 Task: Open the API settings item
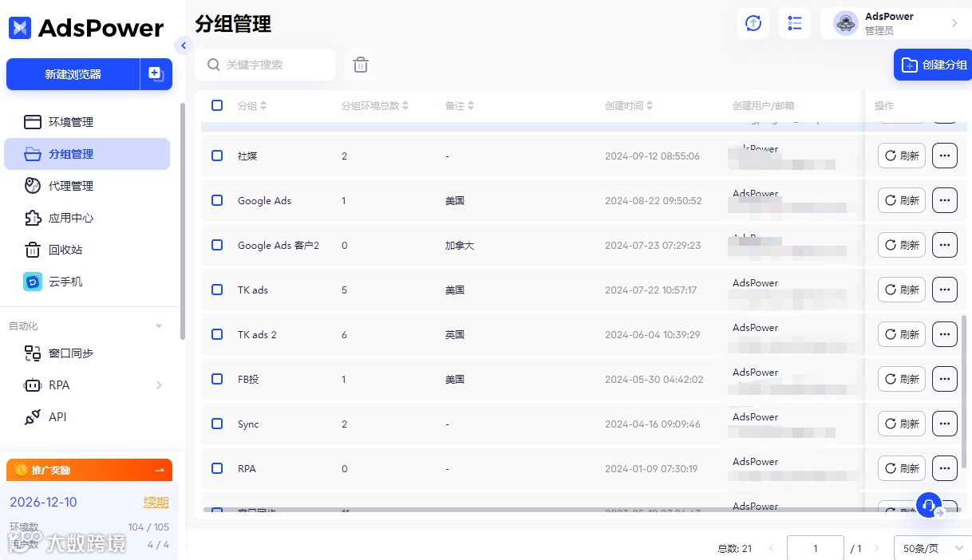87,417
